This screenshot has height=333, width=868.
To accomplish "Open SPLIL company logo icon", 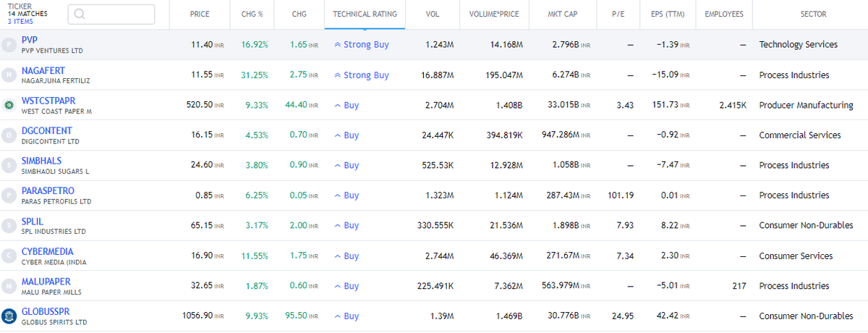I will [x=9, y=226].
